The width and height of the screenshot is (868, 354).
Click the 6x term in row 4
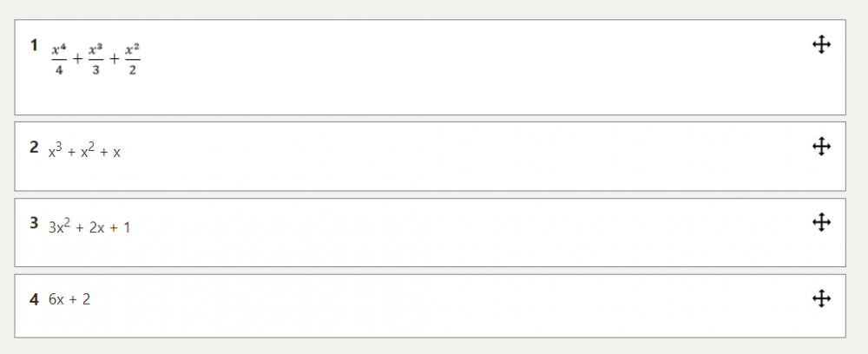pos(56,300)
